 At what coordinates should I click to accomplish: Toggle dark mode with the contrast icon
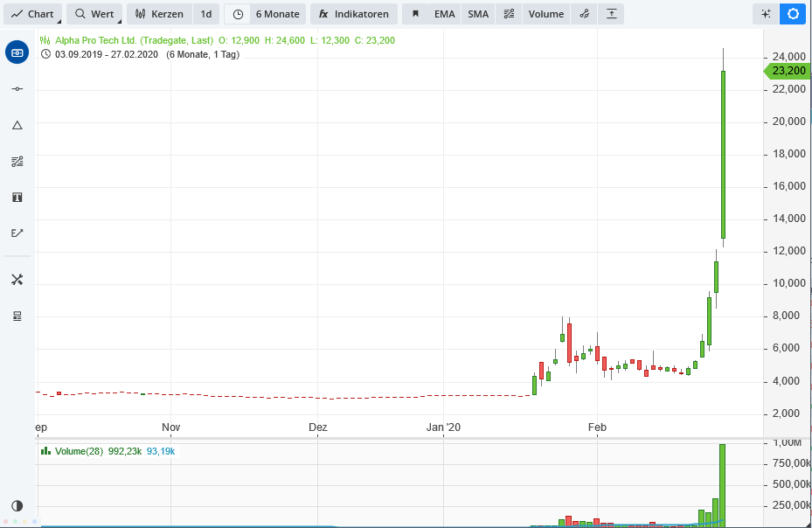(17, 505)
